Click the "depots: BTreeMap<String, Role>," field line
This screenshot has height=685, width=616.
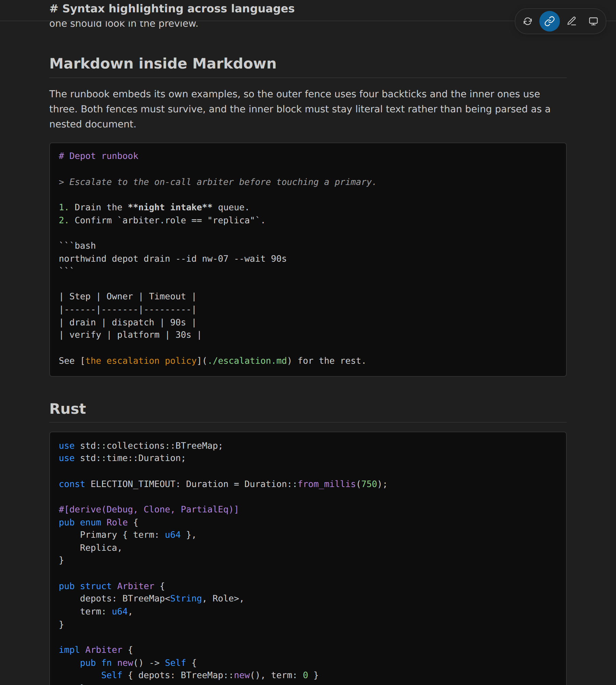click(162, 598)
